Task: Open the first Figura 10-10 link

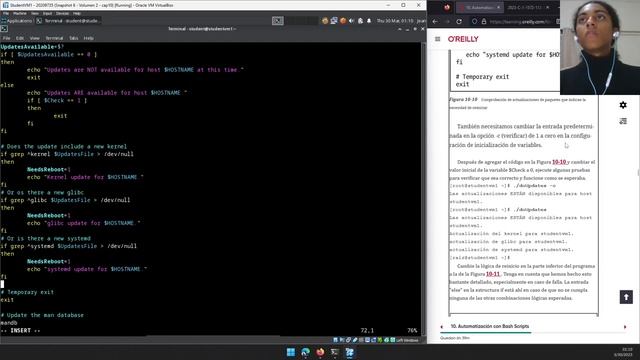Action: [559, 162]
